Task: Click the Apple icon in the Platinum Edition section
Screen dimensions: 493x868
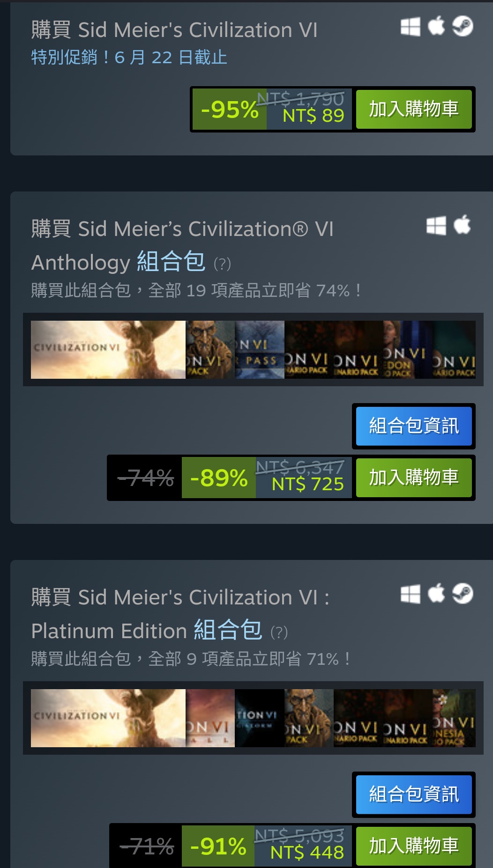Action: tap(436, 594)
